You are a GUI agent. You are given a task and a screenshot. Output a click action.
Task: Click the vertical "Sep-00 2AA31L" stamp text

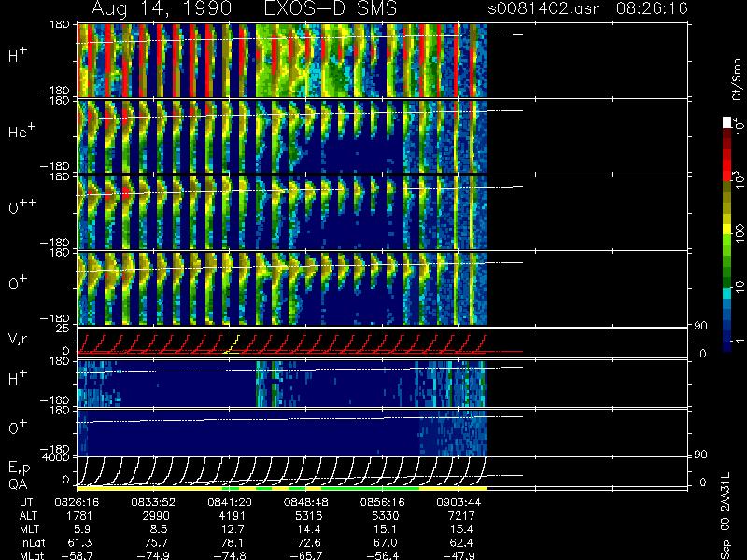pyautogui.click(x=726, y=516)
